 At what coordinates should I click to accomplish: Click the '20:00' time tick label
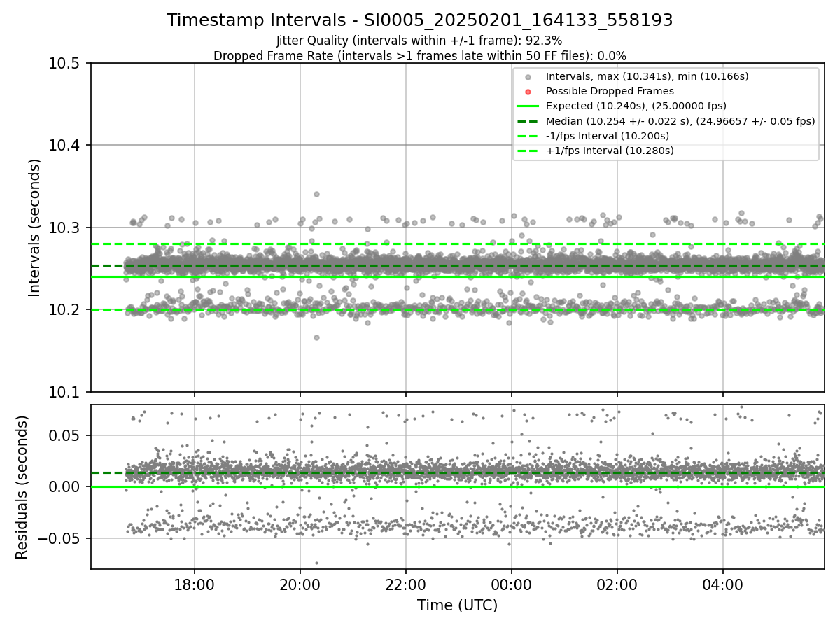point(300,584)
